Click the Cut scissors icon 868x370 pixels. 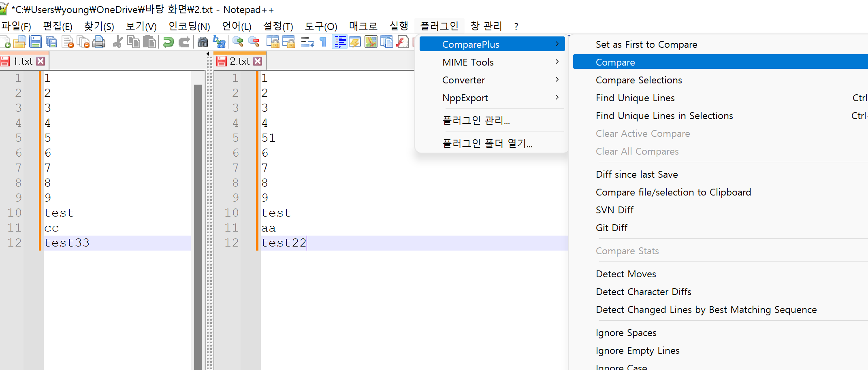point(118,42)
